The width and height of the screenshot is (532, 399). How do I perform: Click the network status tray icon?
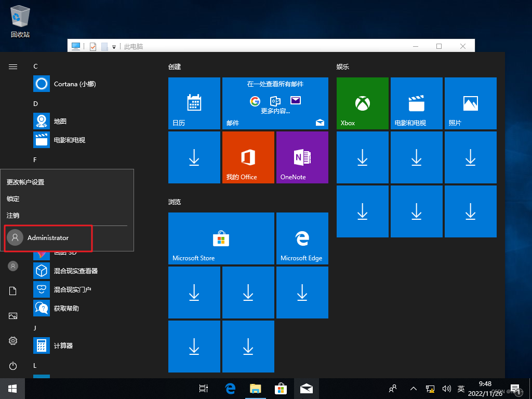[x=430, y=389]
